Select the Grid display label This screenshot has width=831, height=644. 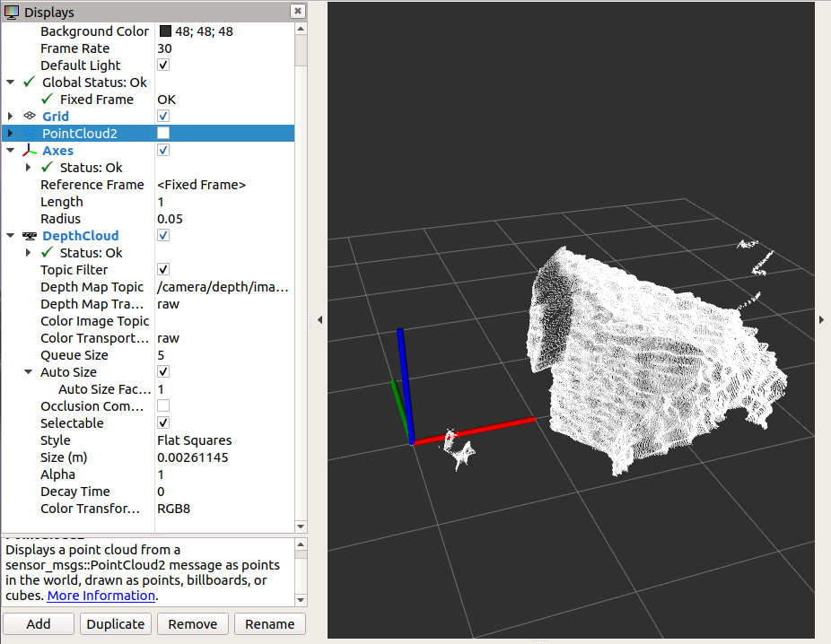pyautogui.click(x=56, y=116)
